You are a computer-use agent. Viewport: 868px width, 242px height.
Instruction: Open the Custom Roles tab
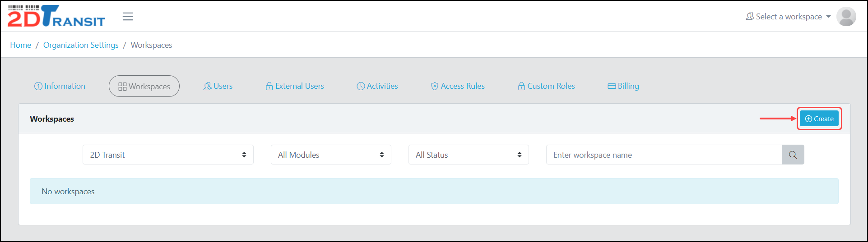click(546, 86)
